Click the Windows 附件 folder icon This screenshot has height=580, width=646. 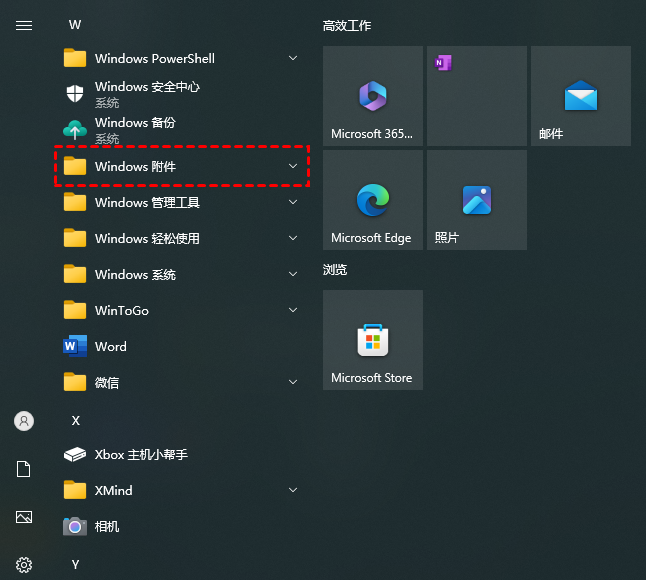[75, 166]
